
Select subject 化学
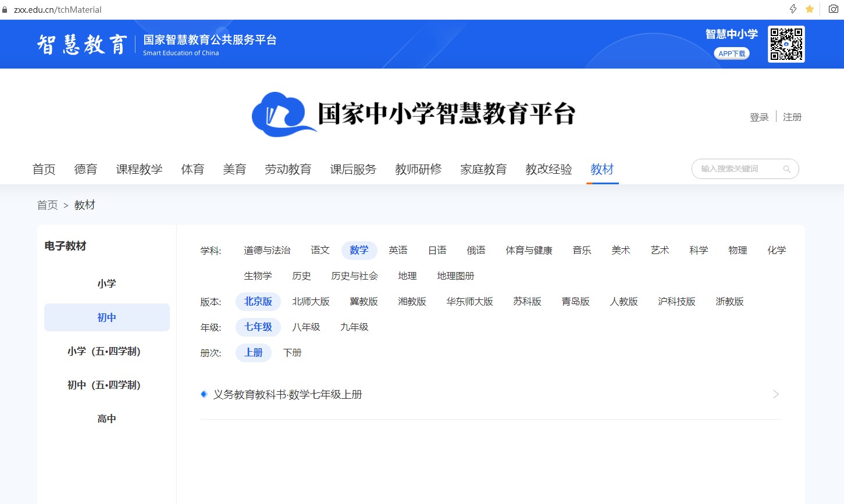(777, 250)
